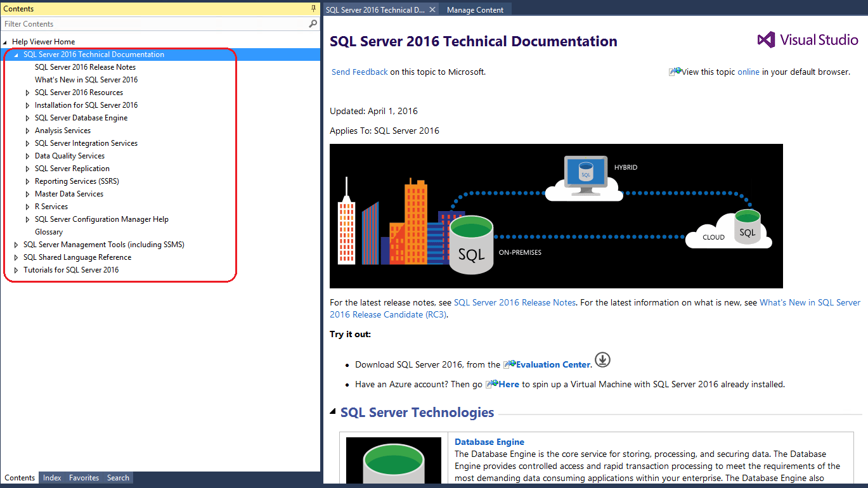The width and height of the screenshot is (868, 488).
Task: Collapse the SQL Server Technologies section arrow
Action: click(333, 412)
